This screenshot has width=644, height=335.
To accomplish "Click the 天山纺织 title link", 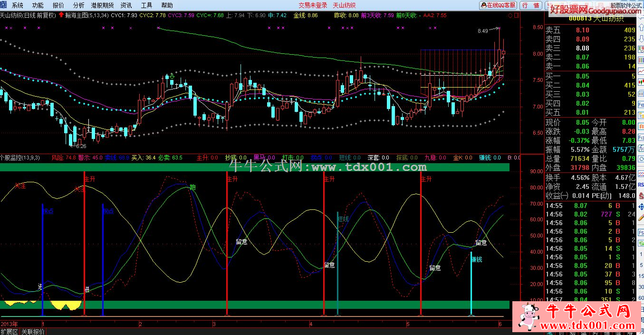I will pos(344,5).
